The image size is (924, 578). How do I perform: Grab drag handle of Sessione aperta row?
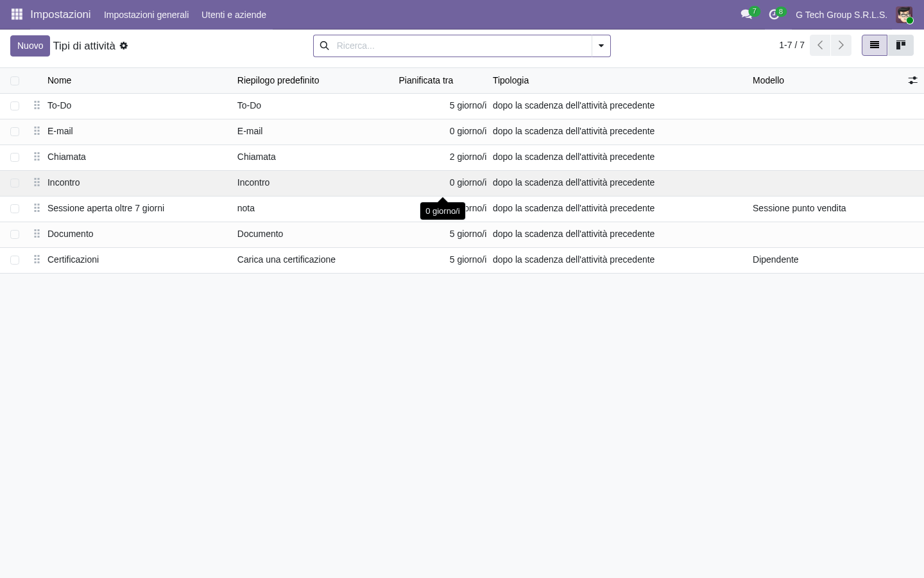37,208
